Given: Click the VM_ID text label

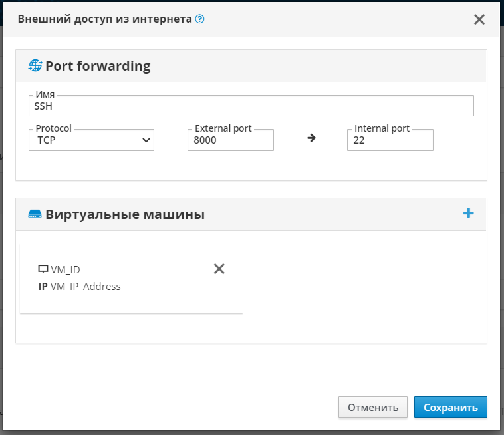Looking at the screenshot, I should point(65,269).
